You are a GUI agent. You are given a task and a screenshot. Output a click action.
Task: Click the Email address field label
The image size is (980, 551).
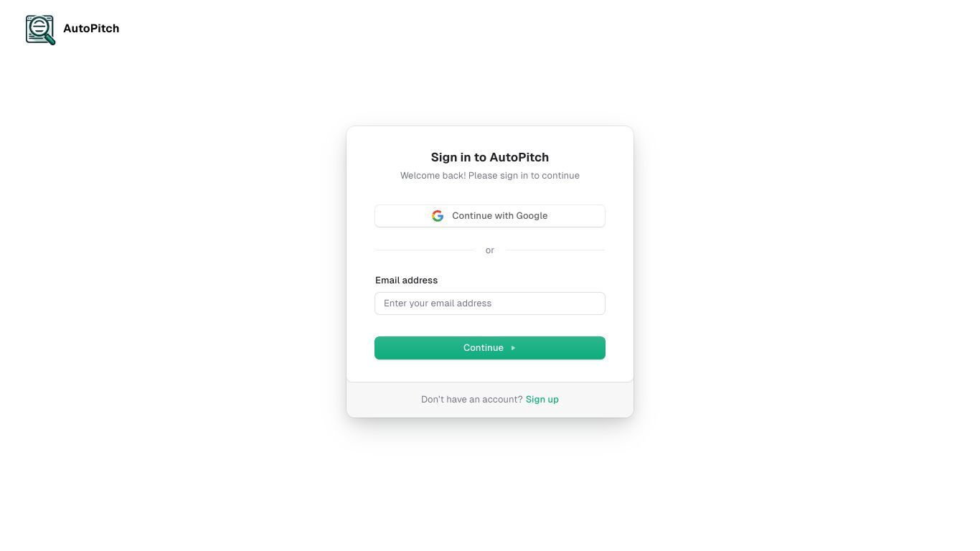[406, 281]
